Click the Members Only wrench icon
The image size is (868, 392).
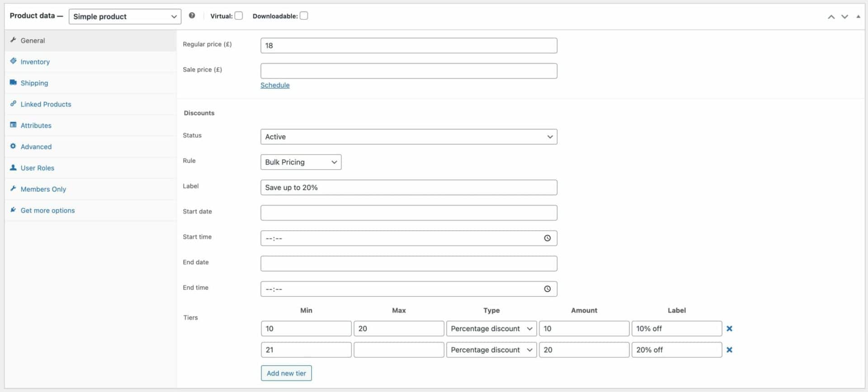point(13,189)
